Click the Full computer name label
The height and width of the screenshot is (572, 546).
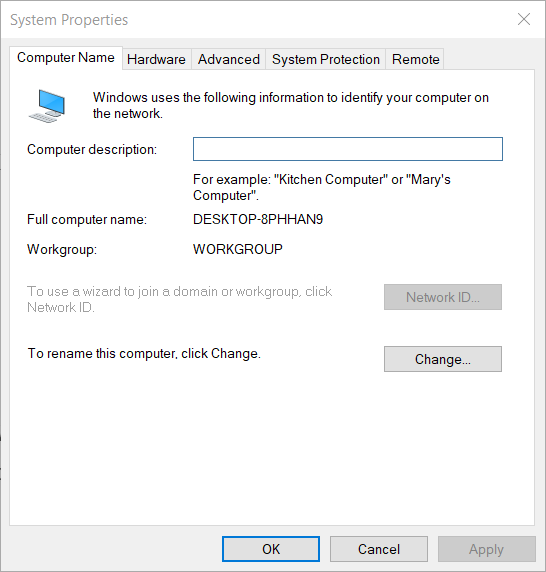[87, 219]
